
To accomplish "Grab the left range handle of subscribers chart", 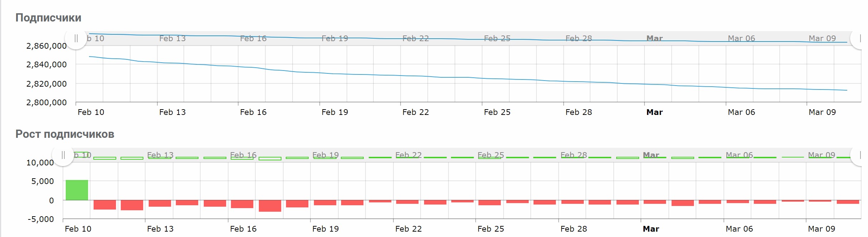I will pos(76,38).
